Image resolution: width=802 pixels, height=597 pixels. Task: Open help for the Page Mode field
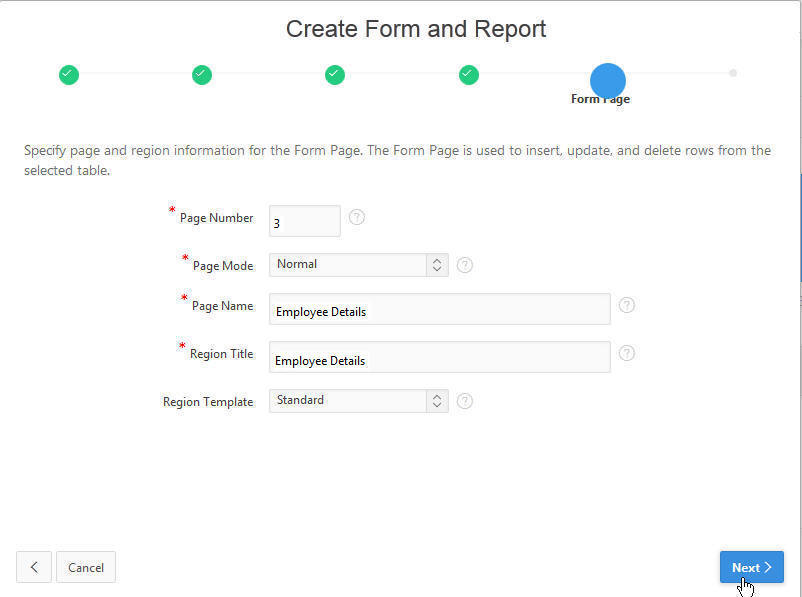pyautogui.click(x=464, y=265)
